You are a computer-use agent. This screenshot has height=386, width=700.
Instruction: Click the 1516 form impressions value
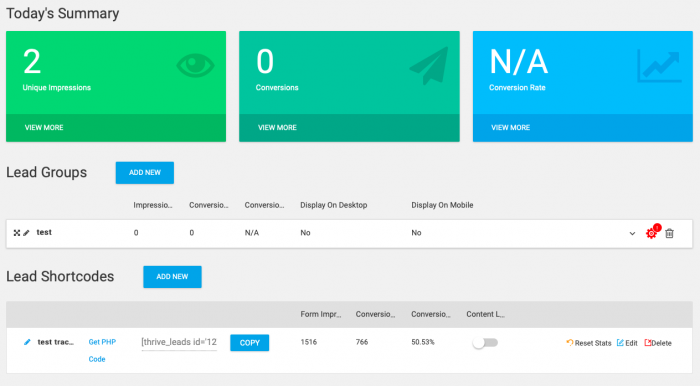tap(308, 342)
